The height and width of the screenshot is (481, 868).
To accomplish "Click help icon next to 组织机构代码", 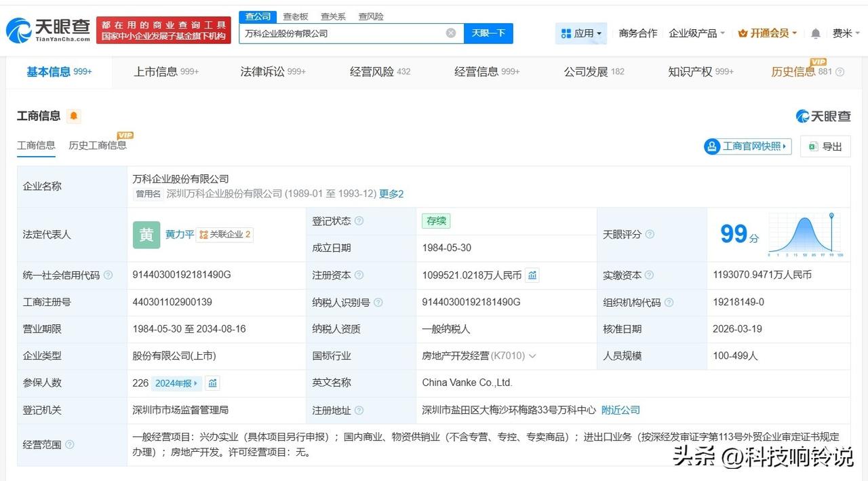I will click(x=669, y=303).
